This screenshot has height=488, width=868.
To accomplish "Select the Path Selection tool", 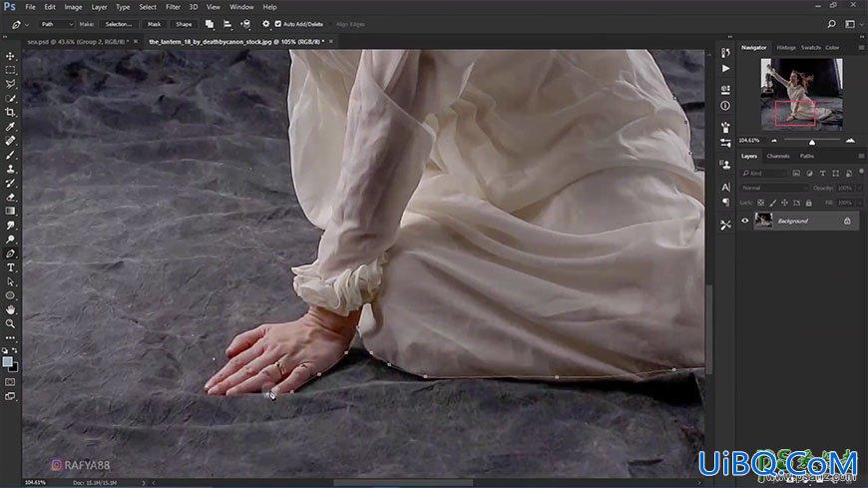I will 10,282.
